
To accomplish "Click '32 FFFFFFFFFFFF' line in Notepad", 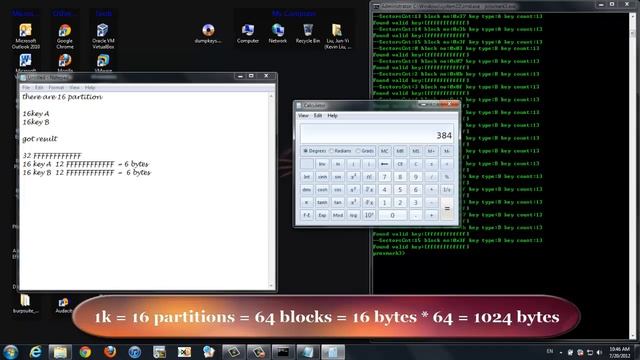I will tap(52, 156).
